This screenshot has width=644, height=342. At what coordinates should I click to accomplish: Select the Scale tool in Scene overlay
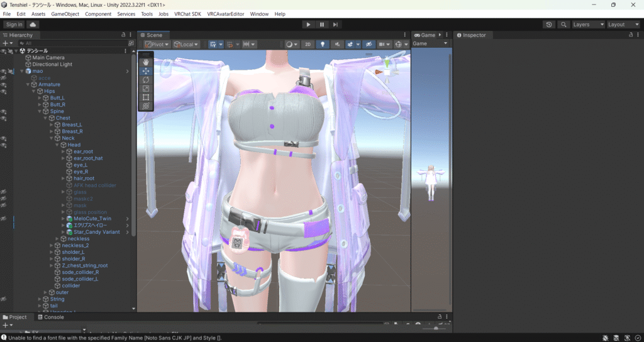(146, 89)
